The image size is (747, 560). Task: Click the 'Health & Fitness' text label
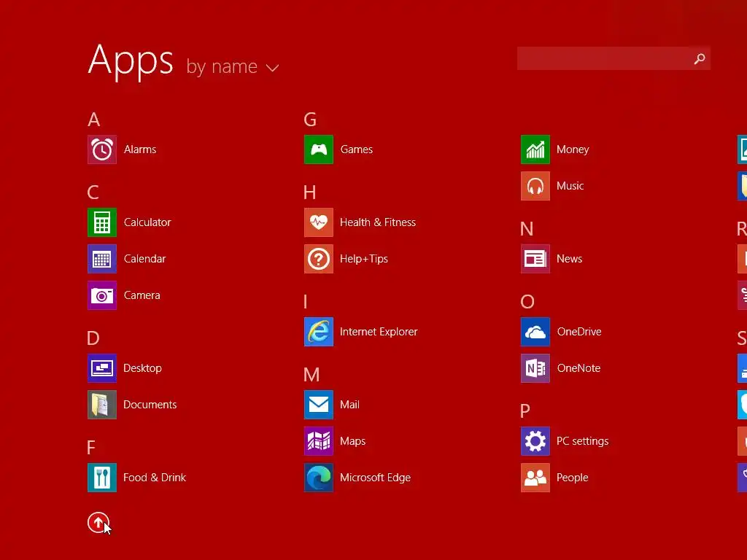pos(378,222)
